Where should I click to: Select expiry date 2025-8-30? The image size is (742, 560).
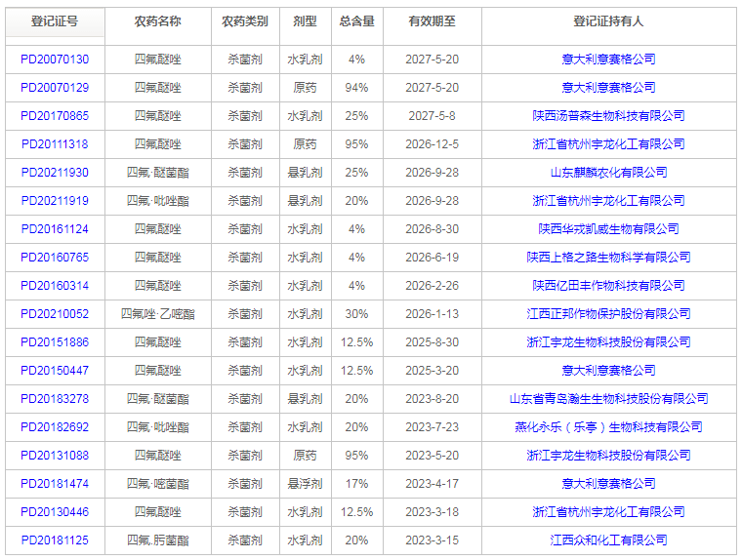[433, 342]
